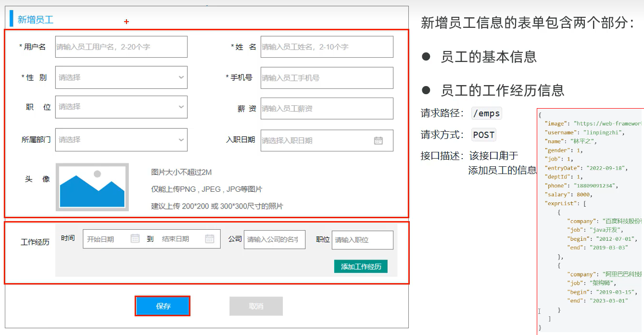The height and width of the screenshot is (335, 644).
Task: Expand the 性别 dropdown arrow
Action: pyautogui.click(x=181, y=77)
